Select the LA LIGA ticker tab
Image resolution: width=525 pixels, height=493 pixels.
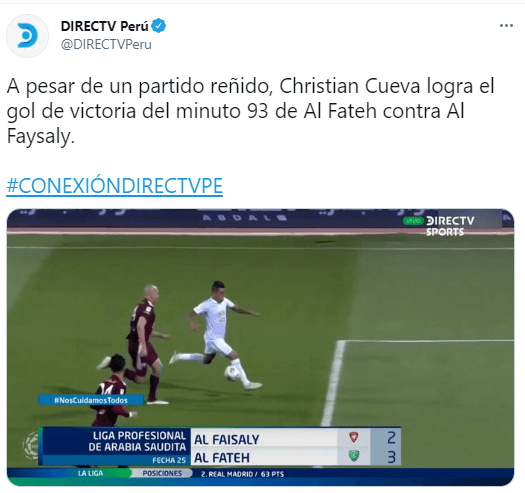pyautogui.click(x=90, y=473)
